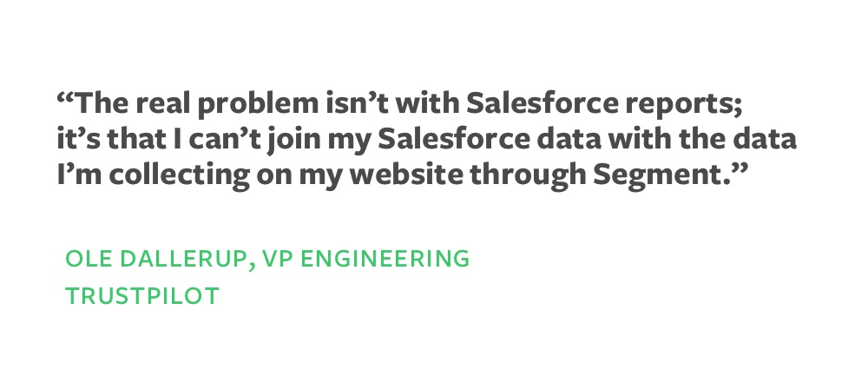This screenshot has height=369, width=868.
Task: Click the VP ENGINEERING title text
Action: click(365, 259)
